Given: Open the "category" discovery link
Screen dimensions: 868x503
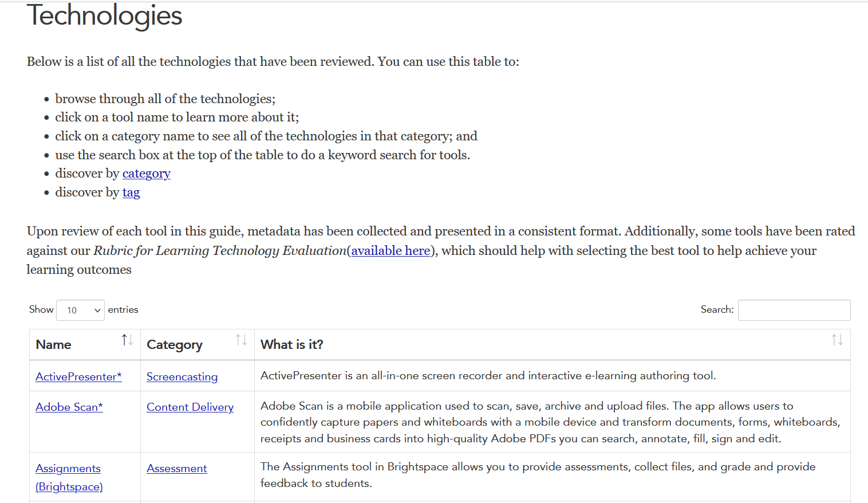Looking at the screenshot, I should pyautogui.click(x=146, y=173).
